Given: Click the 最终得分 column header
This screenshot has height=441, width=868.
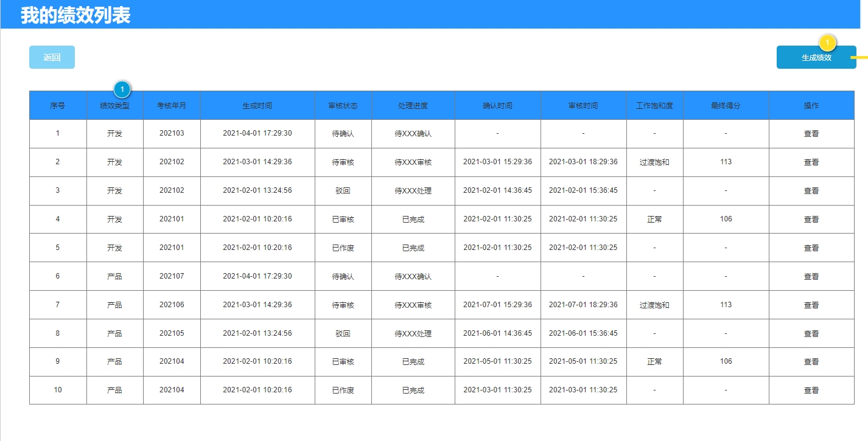Looking at the screenshot, I should click(x=726, y=106).
